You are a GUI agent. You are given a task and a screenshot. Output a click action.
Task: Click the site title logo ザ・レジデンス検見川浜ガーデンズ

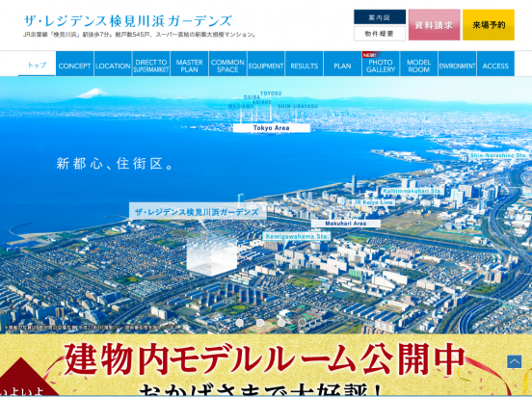click(127, 21)
